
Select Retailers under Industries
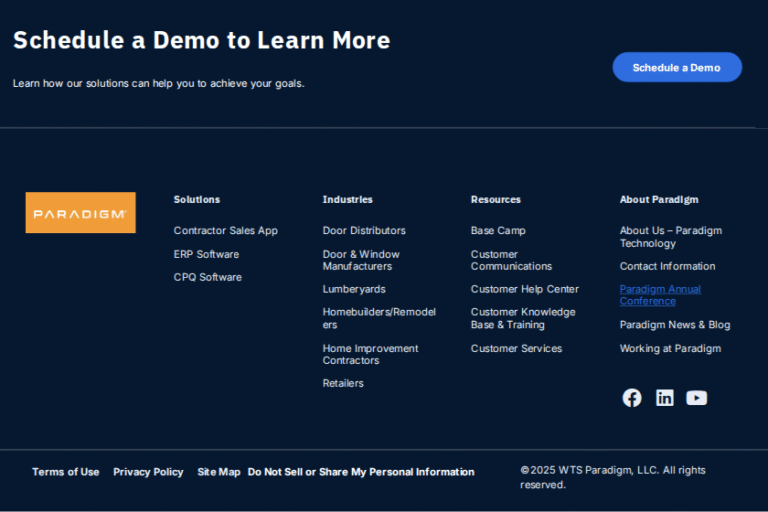coord(343,383)
